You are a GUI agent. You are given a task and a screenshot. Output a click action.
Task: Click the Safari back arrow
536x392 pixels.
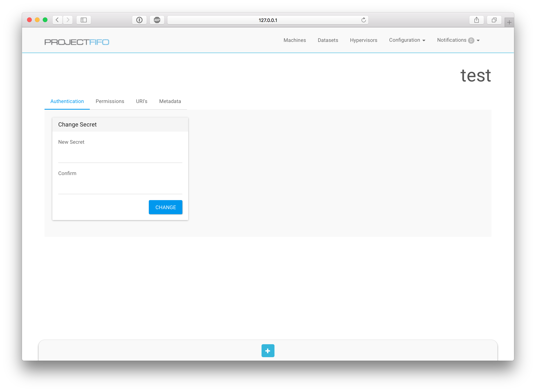[x=57, y=20]
